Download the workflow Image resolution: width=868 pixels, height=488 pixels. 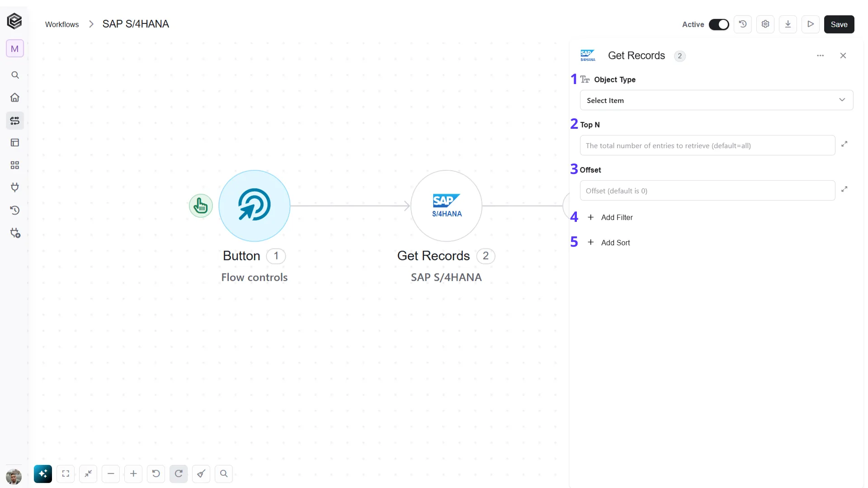point(788,24)
